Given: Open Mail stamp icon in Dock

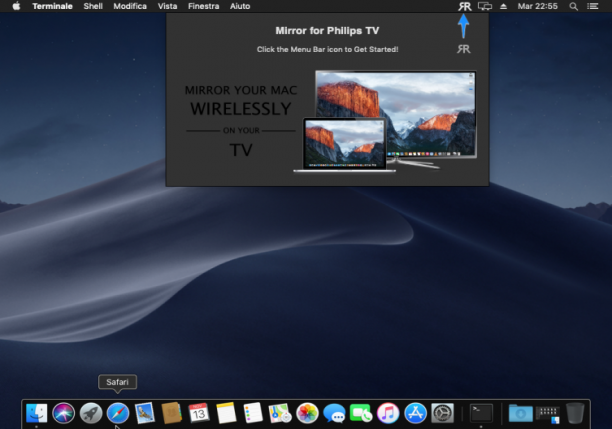Looking at the screenshot, I should pos(145,413).
